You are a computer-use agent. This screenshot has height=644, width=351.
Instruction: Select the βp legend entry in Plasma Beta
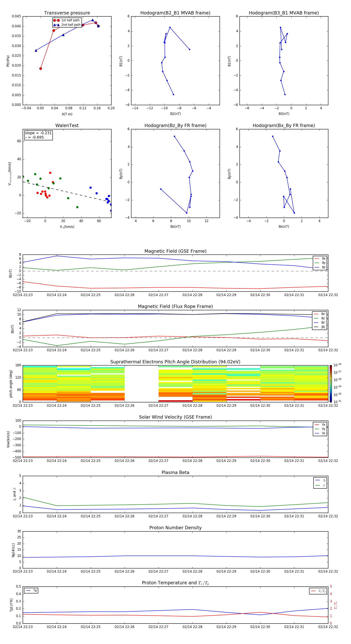click(320, 480)
